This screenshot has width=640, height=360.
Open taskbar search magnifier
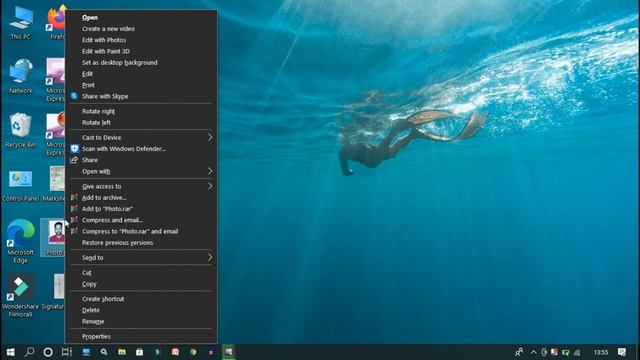coord(29,352)
